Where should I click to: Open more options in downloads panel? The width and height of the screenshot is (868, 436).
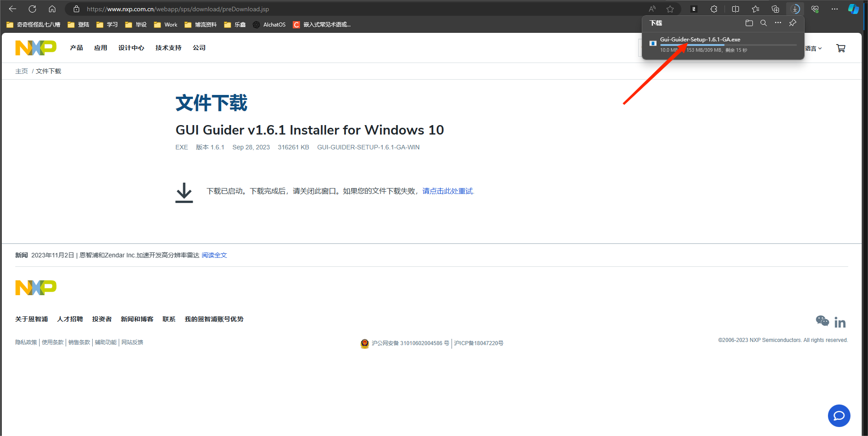pyautogui.click(x=778, y=23)
